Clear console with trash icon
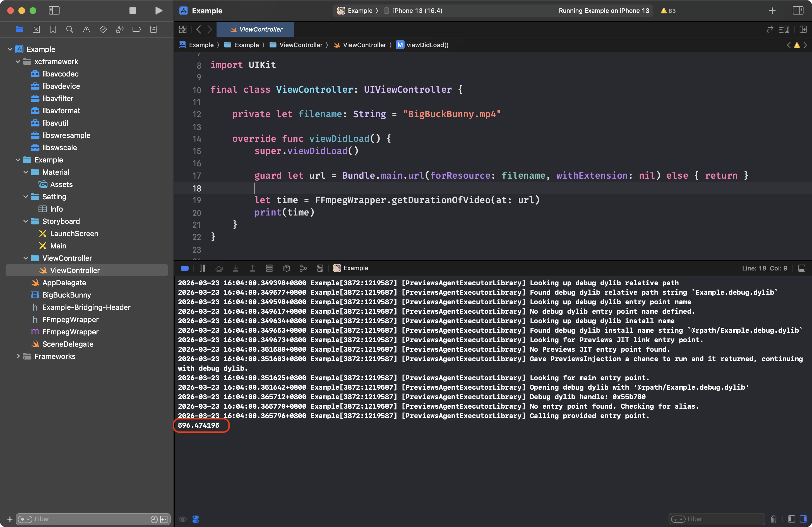 773,519
